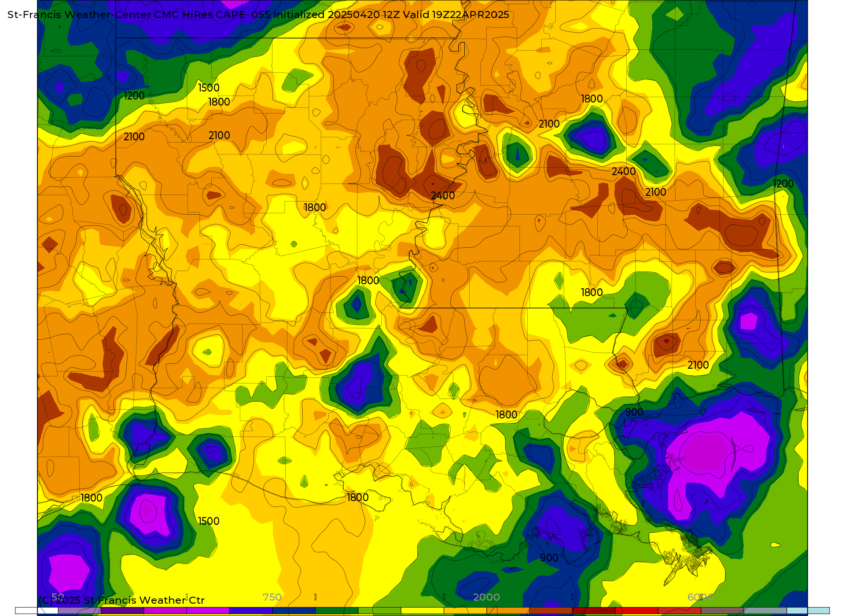
Task: Select the light green swatch in the color bar
Action: click(x=379, y=611)
